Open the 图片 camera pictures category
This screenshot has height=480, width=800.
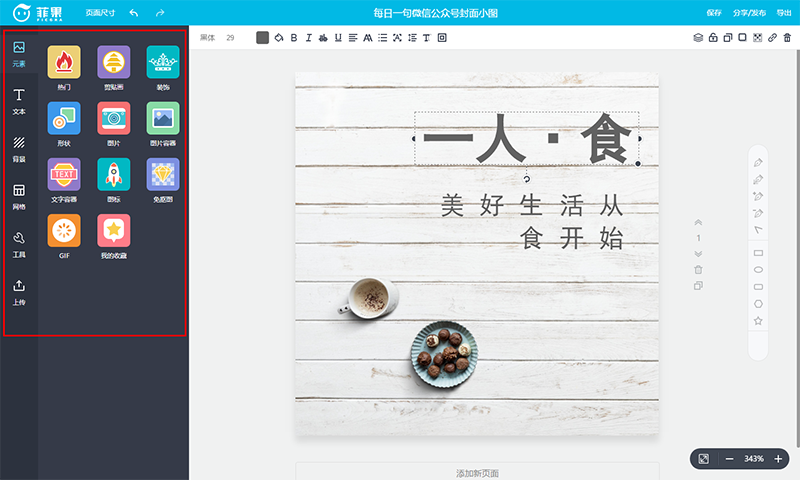click(113, 118)
